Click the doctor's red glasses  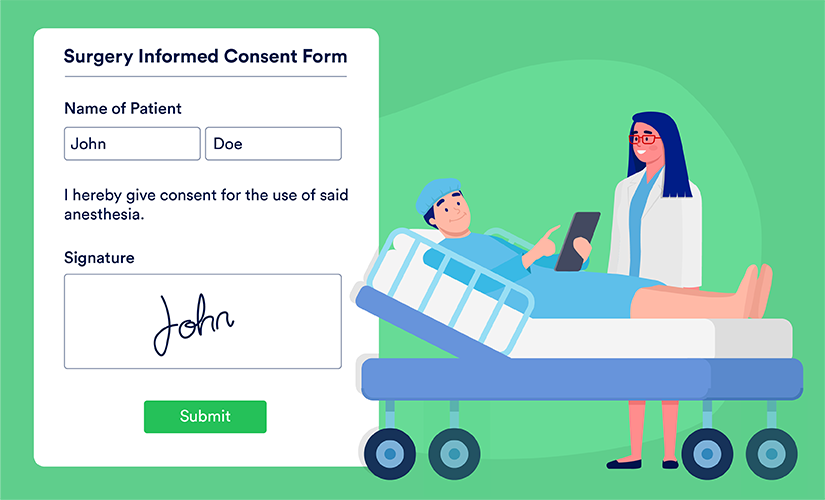[644, 139]
